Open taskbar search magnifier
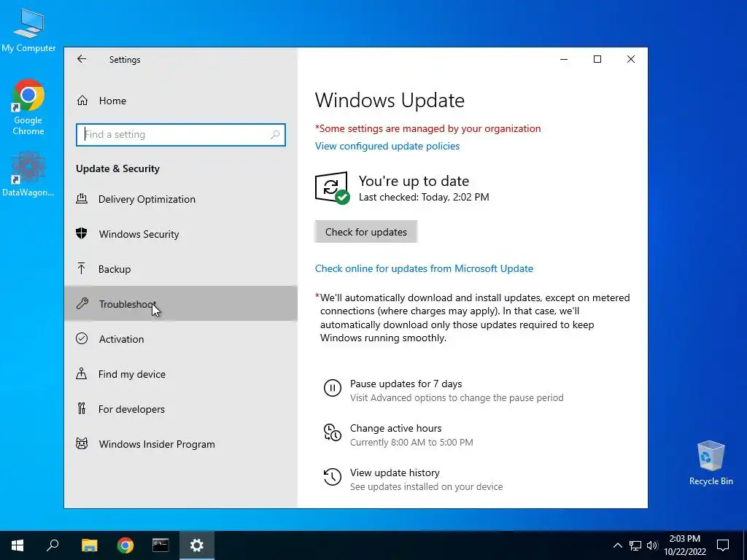 click(x=53, y=545)
